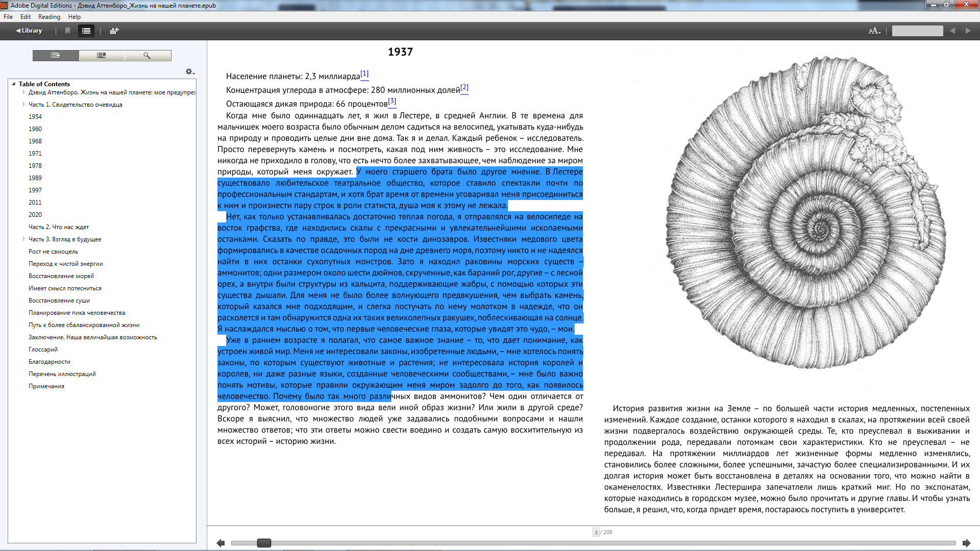
Task: Expand Часть 3. Взгляд в будущее
Action: [x=24, y=239]
